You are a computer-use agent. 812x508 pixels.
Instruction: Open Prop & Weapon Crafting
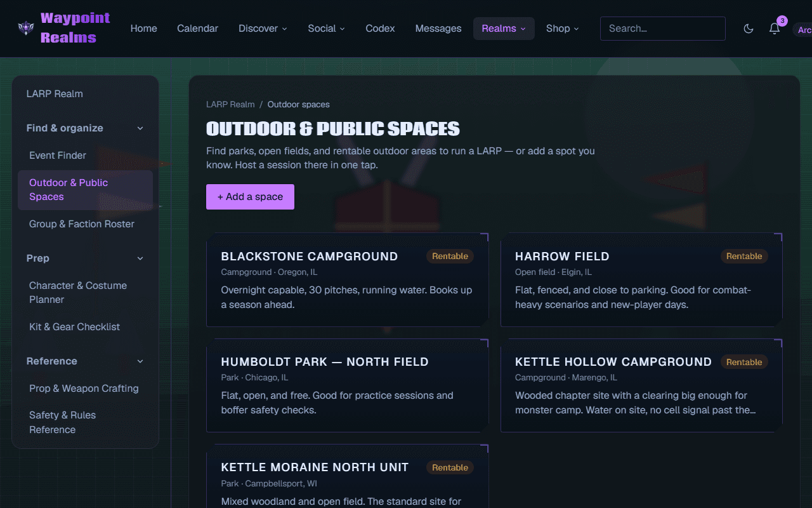(85, 389)
